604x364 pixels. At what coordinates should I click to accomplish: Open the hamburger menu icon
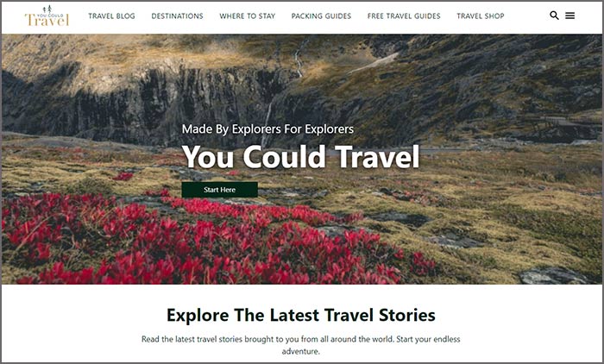[570, 16]
